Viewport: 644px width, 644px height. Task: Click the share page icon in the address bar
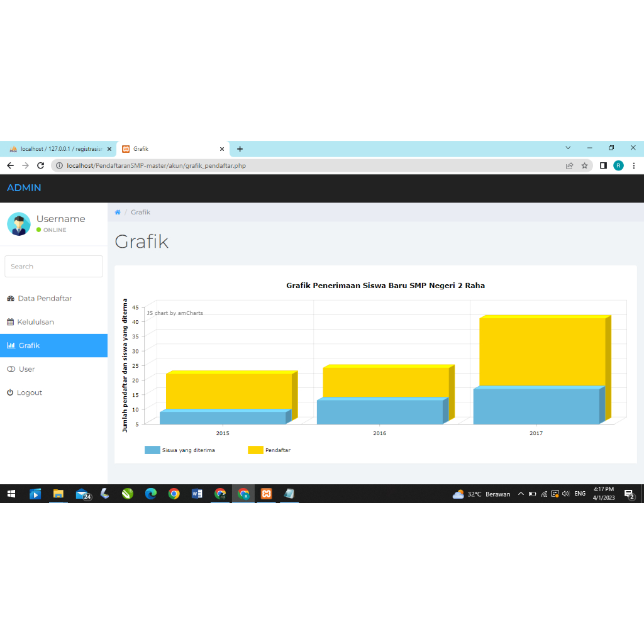coord(569,166)
